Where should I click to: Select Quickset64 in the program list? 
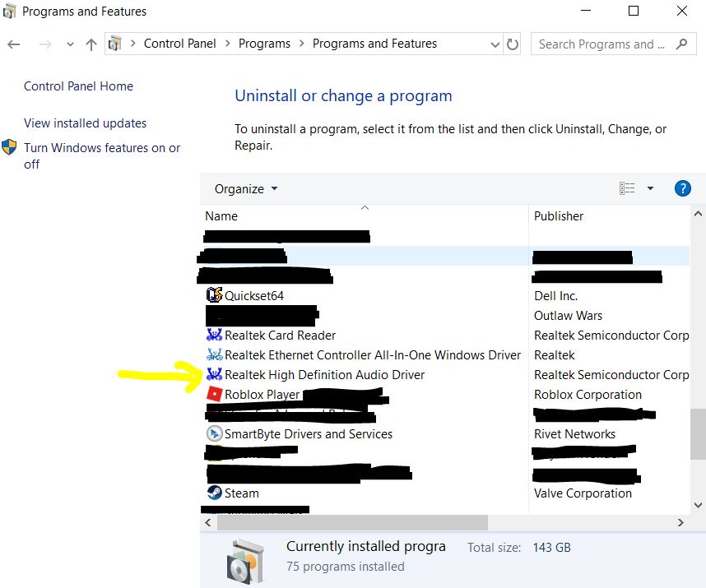click(x=254, y=296)
